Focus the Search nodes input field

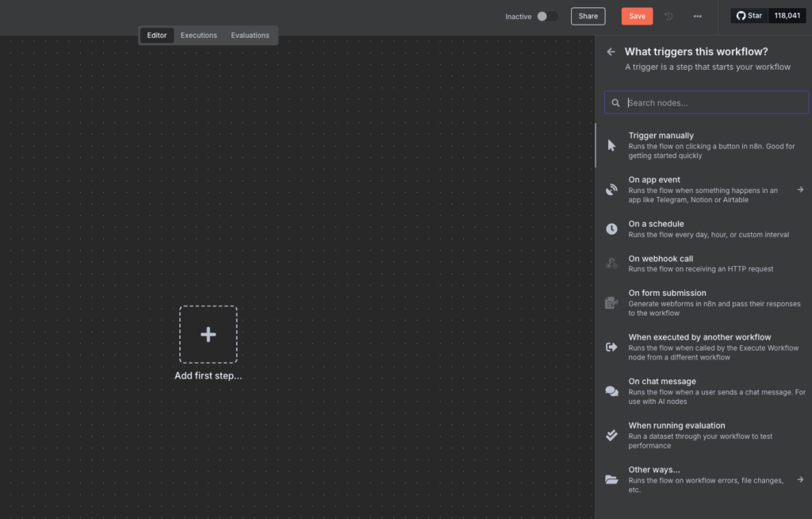[x=714, y=102]
